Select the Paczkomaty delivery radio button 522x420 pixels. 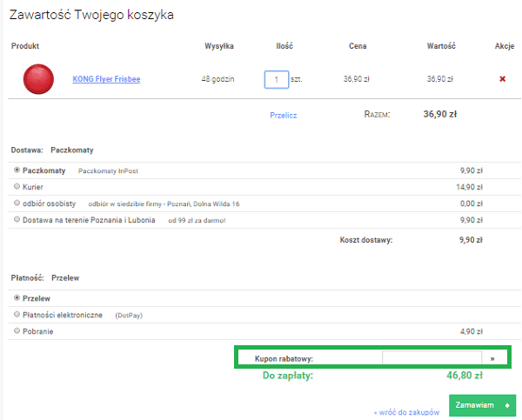coord(17,170)
